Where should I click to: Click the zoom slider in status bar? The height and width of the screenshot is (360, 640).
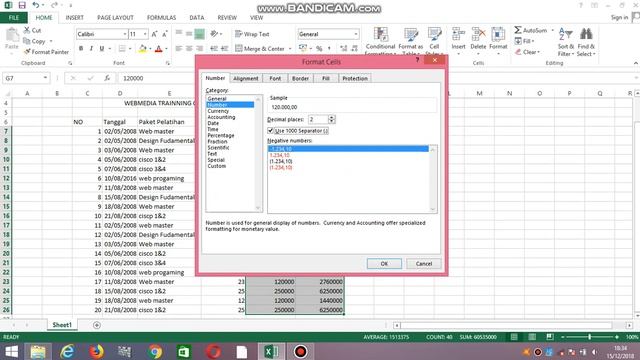[x=589, y=337]
